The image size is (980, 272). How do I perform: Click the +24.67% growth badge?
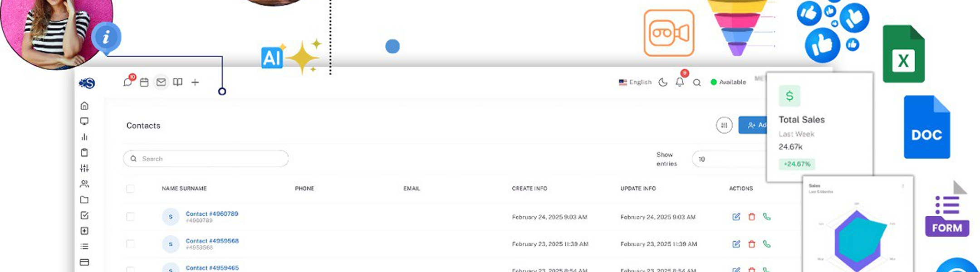[797, 164]
